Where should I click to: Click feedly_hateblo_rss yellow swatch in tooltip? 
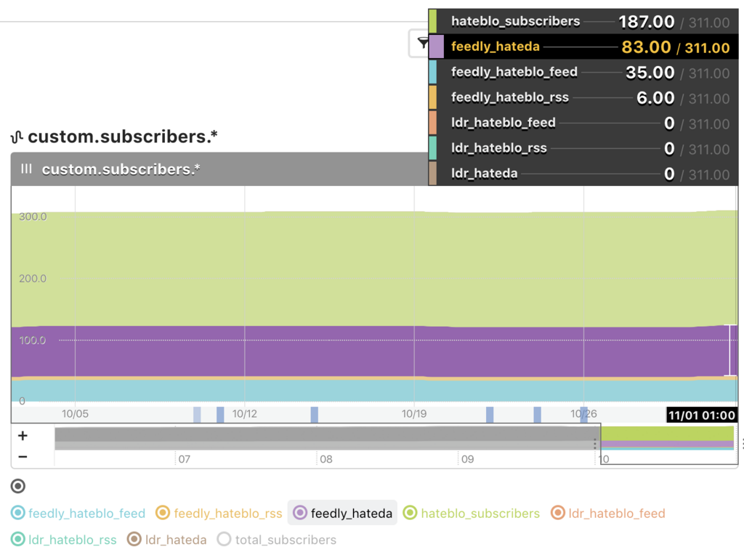(x=433, y=97)
